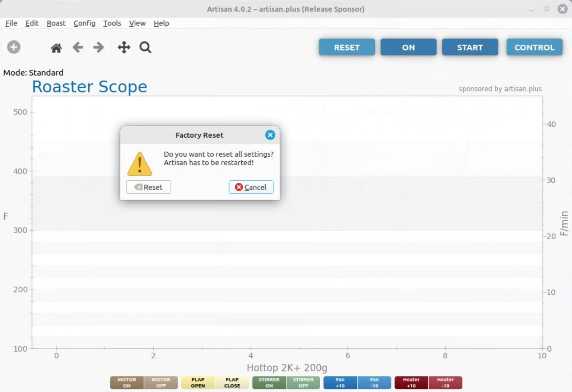Open the Config menu
Image resolution: width=572 pixels, height=392 pixels.
(x=84, y=23)
